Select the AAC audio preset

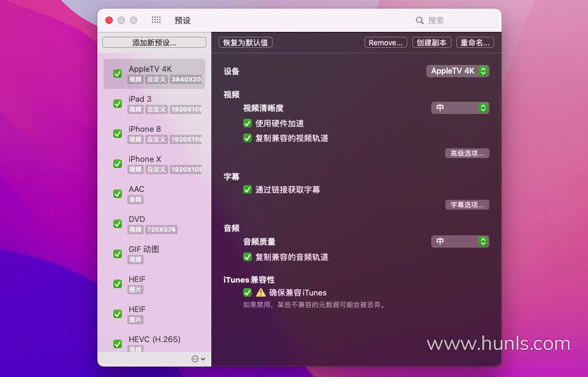pyautogui.click(x=154, y=194)
